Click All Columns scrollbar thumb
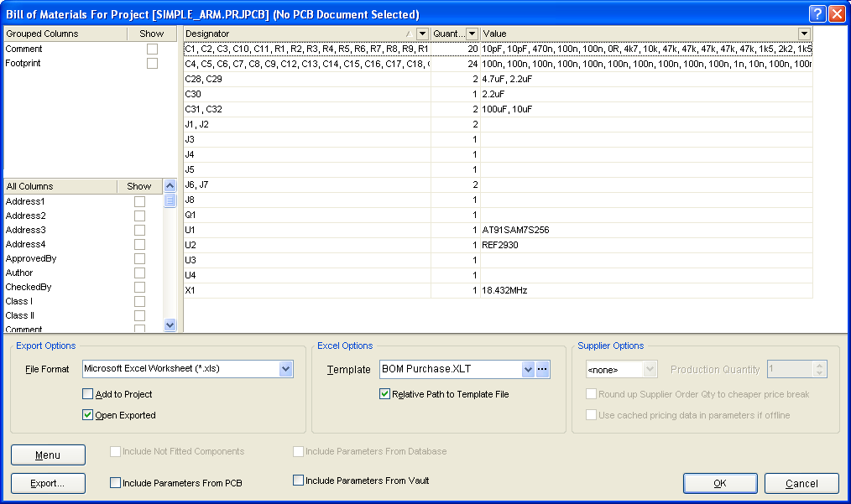Viewport: 851px width, 504px height. [x=170, y=200]
